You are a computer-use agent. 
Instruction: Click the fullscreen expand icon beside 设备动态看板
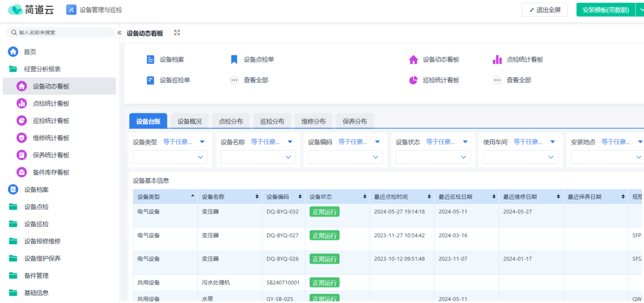177,33
